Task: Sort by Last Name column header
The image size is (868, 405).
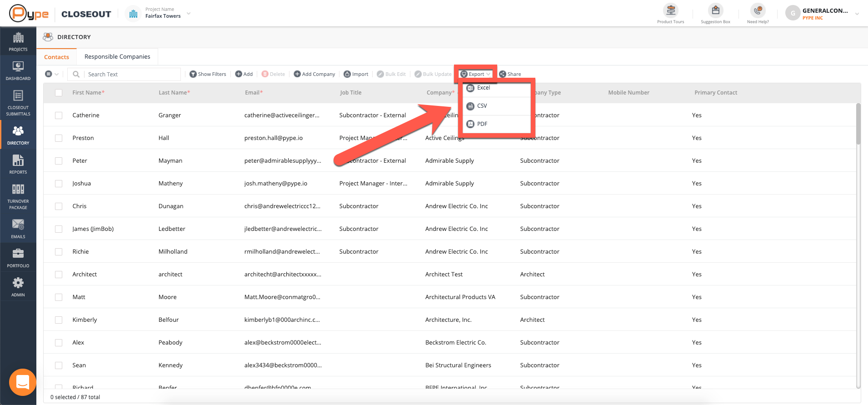Action: pyautogui.click(x=174, y=93)
